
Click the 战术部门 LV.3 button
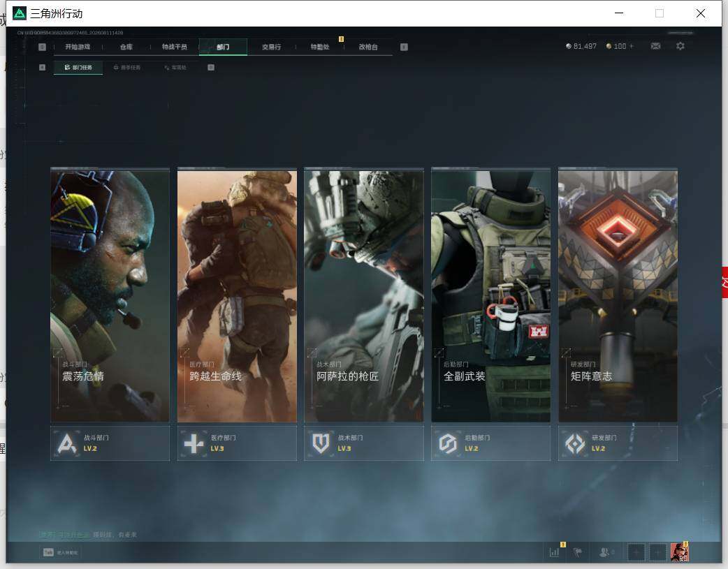pos(364,443)
